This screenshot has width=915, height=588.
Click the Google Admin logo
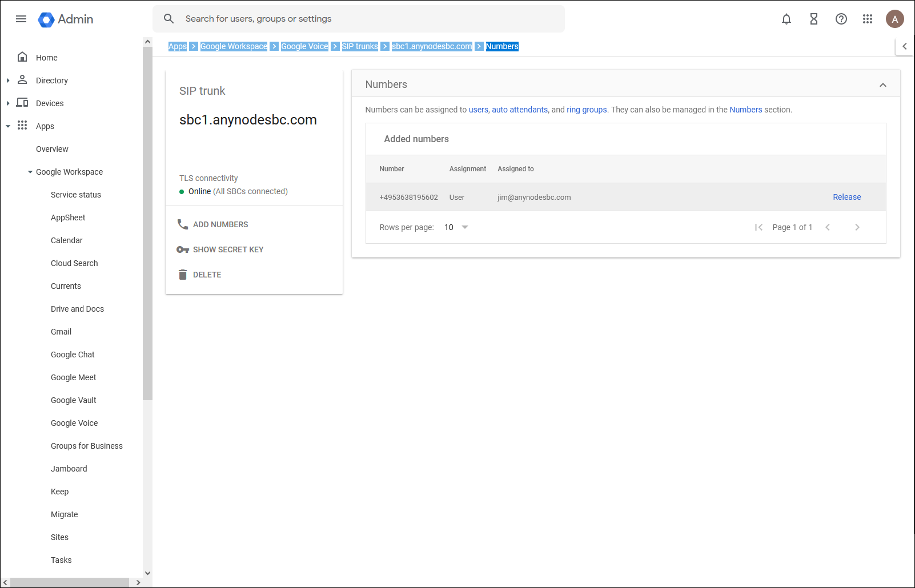tap(66, 19)
